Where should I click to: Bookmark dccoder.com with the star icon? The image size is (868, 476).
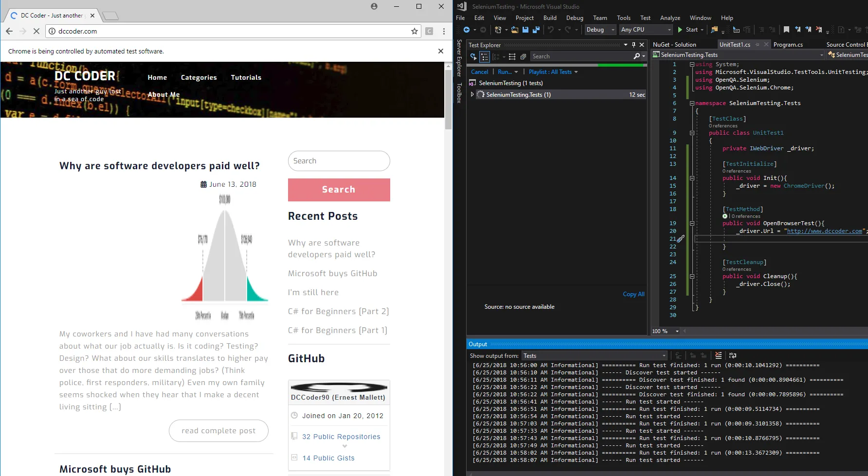coord(414,31)
